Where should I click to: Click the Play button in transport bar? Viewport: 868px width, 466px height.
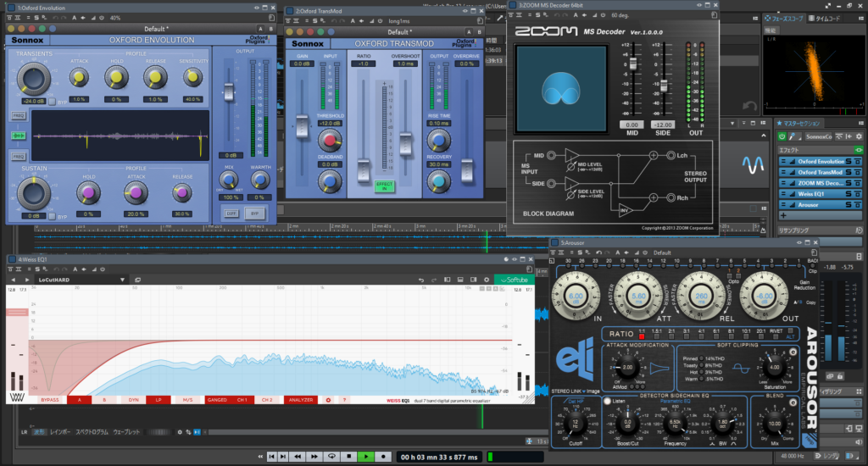[x=365, y=457]
